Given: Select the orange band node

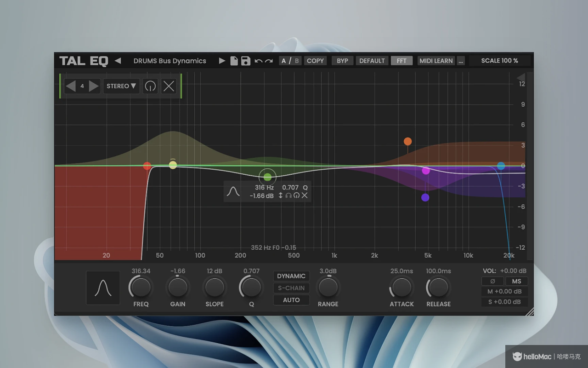Looking at the screenshot, I should click(407, 141).
